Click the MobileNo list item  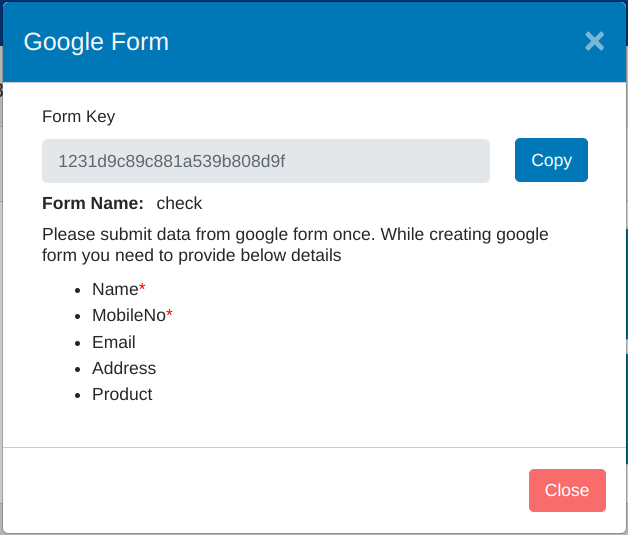tap(128, 316)
